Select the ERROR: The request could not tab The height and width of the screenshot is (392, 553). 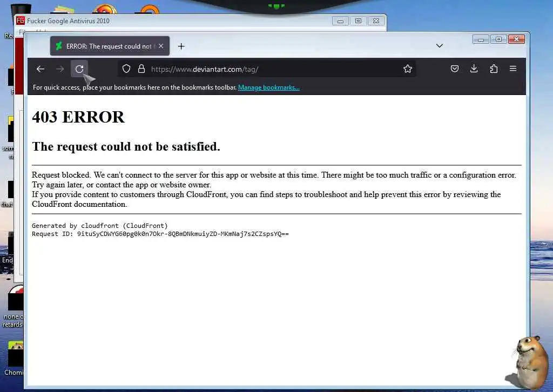click(x=110, y=46)
